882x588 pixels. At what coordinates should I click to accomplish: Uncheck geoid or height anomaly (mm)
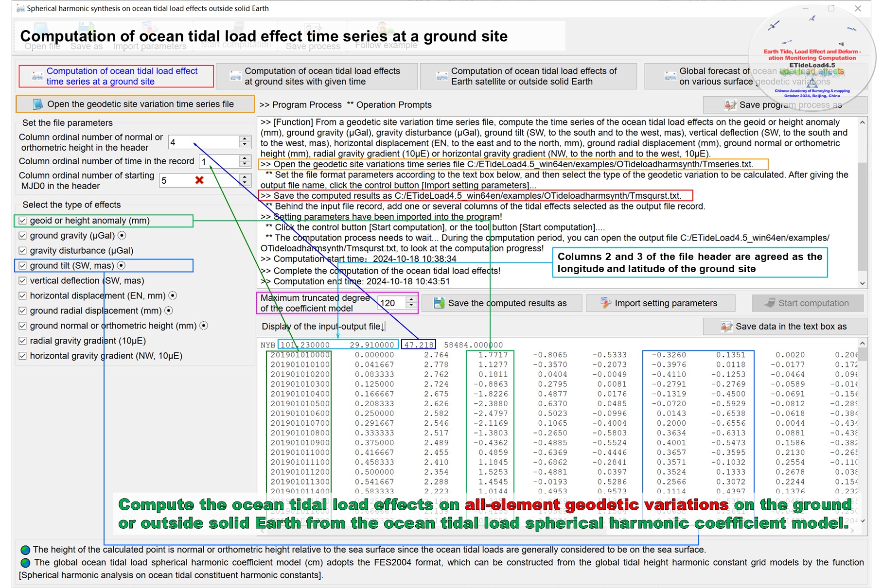[x=23, y=221]
